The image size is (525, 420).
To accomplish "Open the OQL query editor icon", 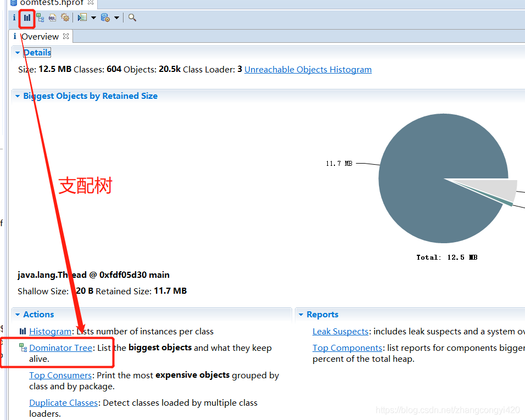I will point(52,18).
